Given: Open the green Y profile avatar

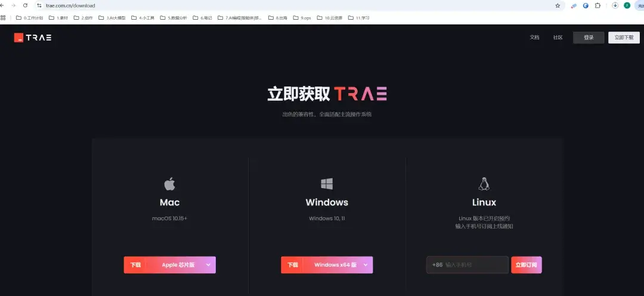Looking at the screenshot, I should 627,5.
